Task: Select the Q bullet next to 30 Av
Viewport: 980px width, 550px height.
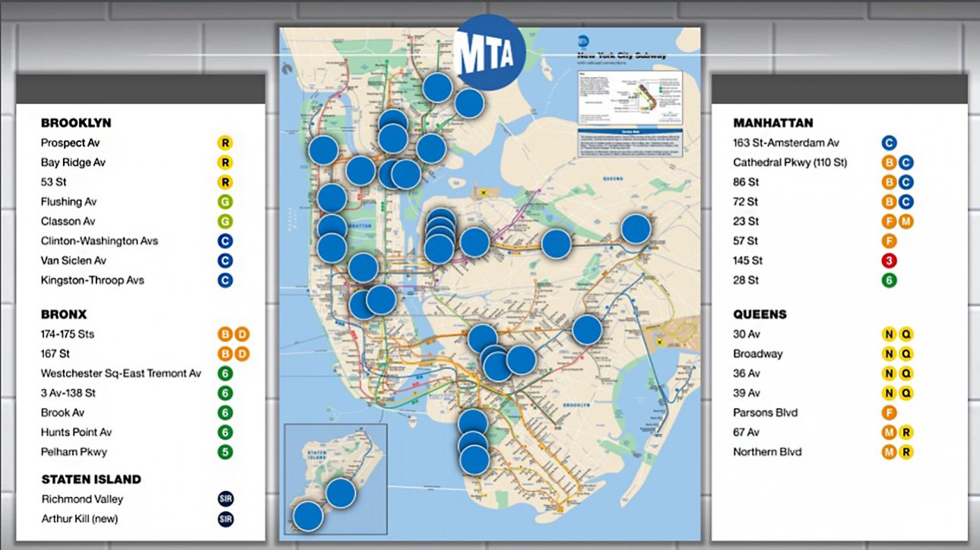Action: coord(905,334)
